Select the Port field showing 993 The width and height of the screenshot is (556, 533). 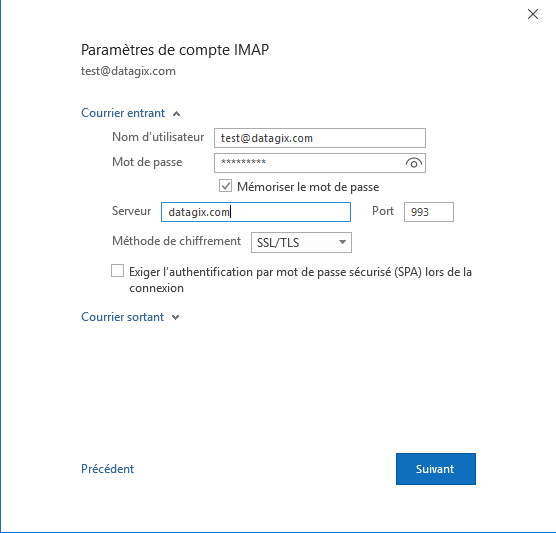point(429,212)
